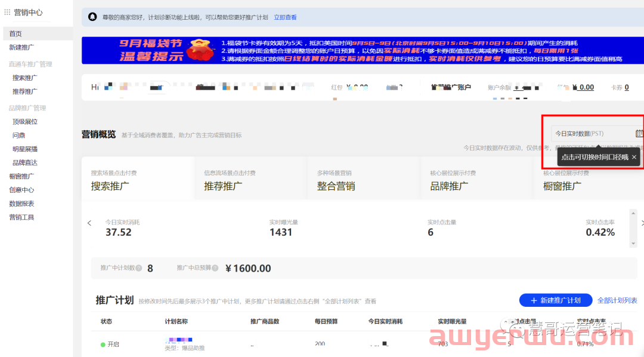The image size is (644, 357).
Task: Open the 全部计划列表 link
Action: tap(617, 300)
